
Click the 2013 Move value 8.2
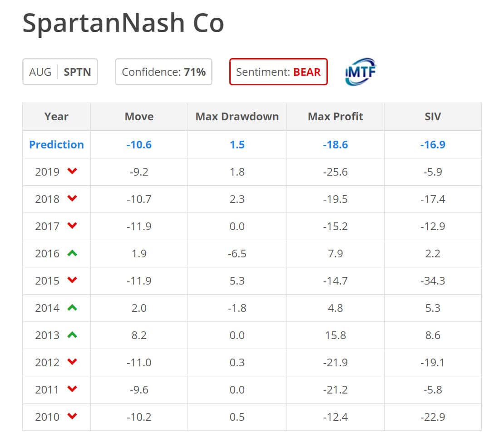[x=139, y=335]
